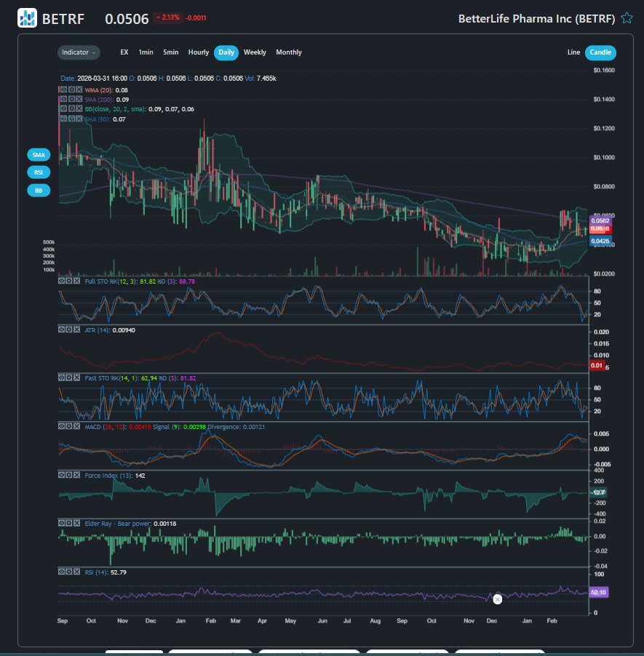The image size is (644, 656).
Task: Remove the SMA (50) indicator with X
Action: point(79,119)
